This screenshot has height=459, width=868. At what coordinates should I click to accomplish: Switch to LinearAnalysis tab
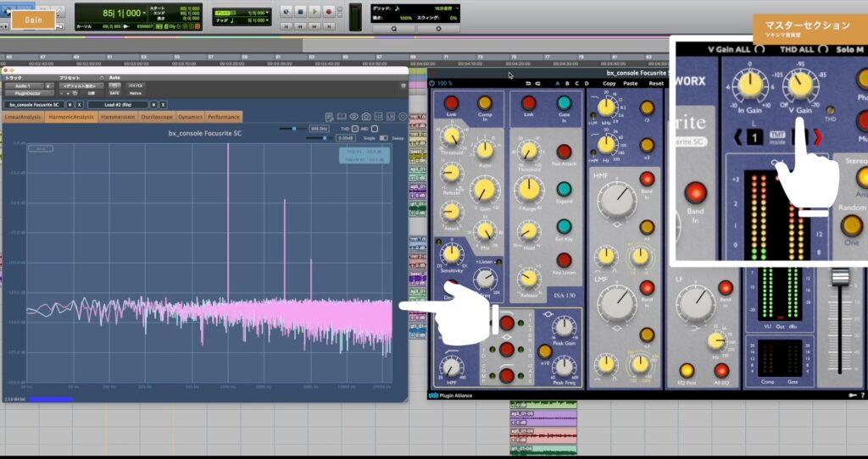tap(23, 117)
